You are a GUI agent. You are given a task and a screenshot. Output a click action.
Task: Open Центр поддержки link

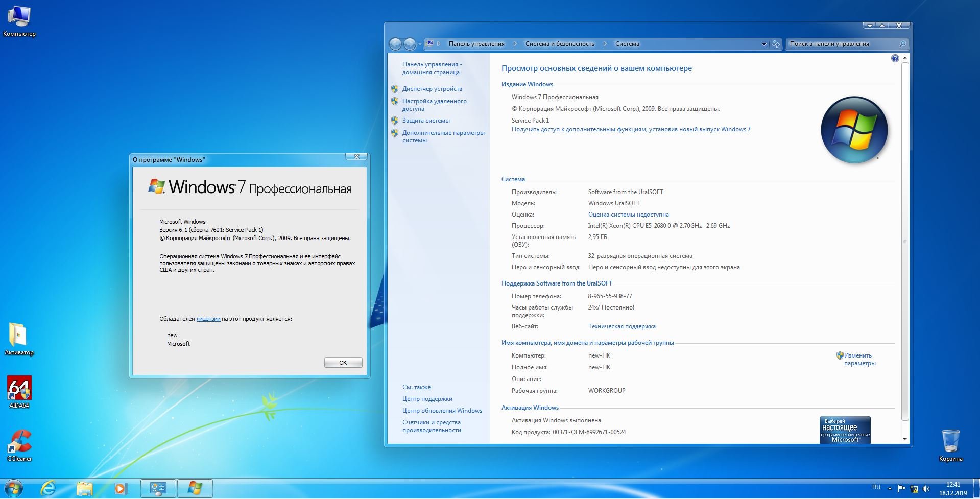427,399
